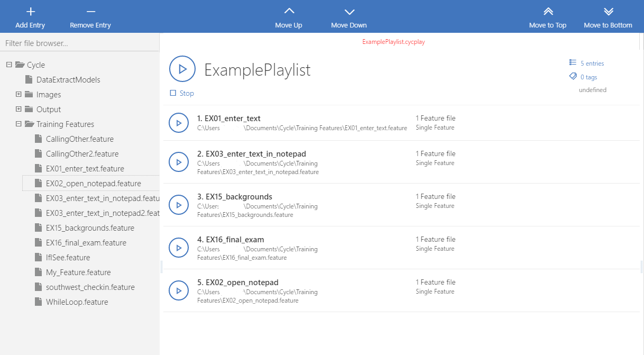Click the list icon beside 5 entries
The height and width of the screenshot is (355, 644).
coord(573,62)
